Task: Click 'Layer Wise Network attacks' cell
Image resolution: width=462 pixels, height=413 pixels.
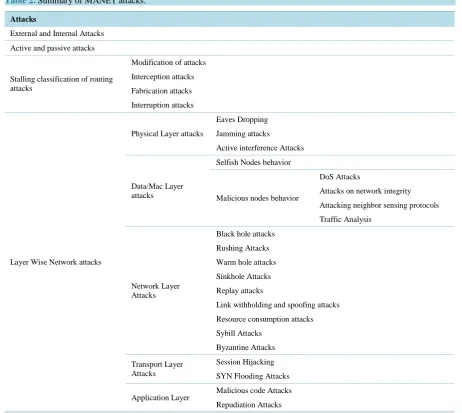Action: click(x=56, y=262)
